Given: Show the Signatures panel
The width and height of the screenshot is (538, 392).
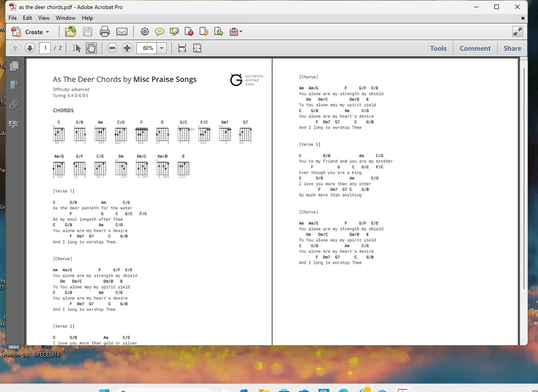Looking at the screenshot, I should click(14, 124).
